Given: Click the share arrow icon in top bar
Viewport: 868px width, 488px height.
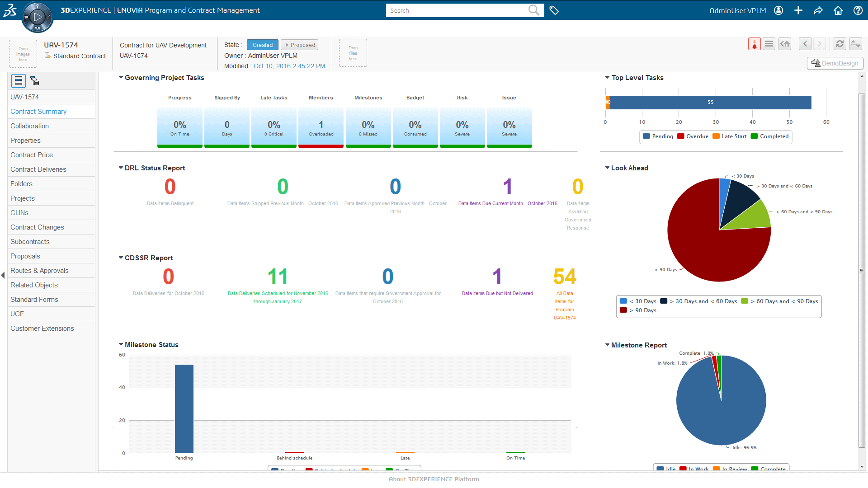Looking at the screenshot, I should (818, 10).
